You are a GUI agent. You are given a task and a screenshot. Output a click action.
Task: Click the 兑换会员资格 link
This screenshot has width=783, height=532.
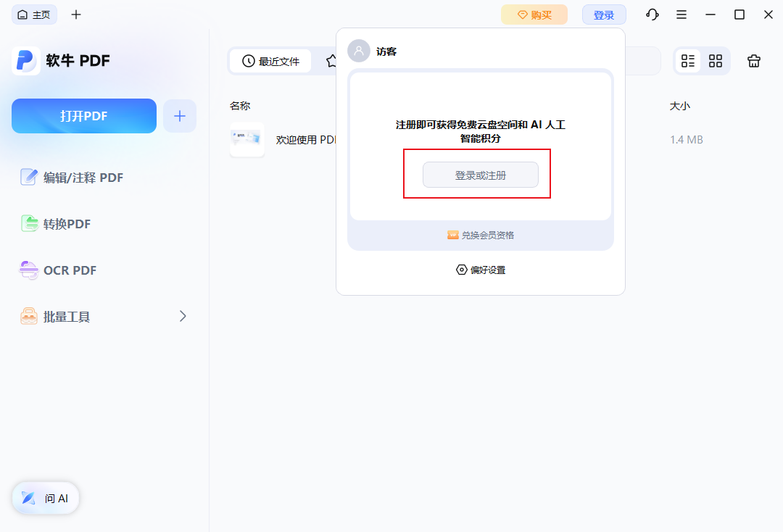481,235
